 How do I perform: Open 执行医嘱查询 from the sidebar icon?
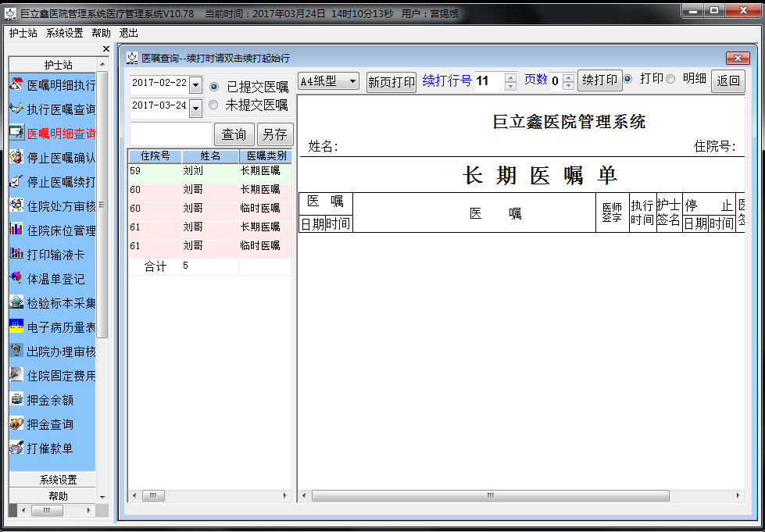[x=16, y=109]
